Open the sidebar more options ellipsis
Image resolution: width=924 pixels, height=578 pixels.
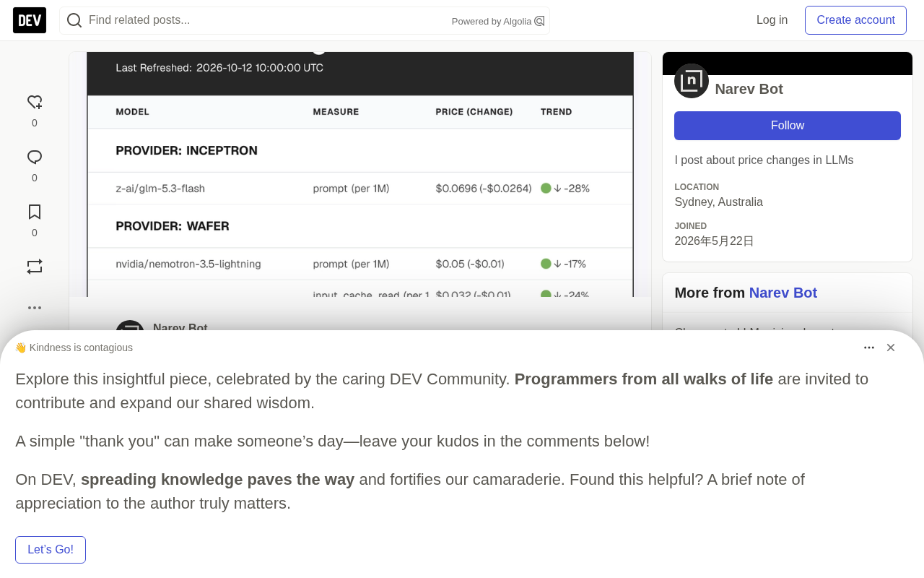tap(35, 308)
